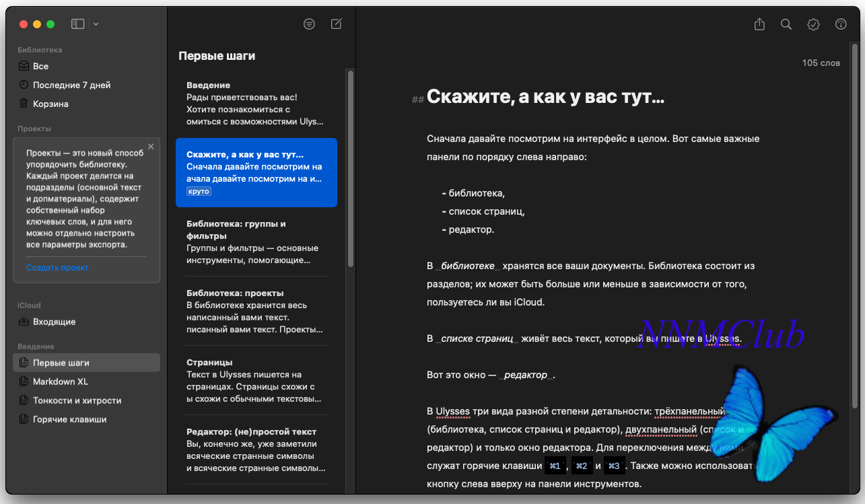Viewport: 865px width, 504px height.
Task: Click the Проекты section header in sidebar
Action: point(34,129)
